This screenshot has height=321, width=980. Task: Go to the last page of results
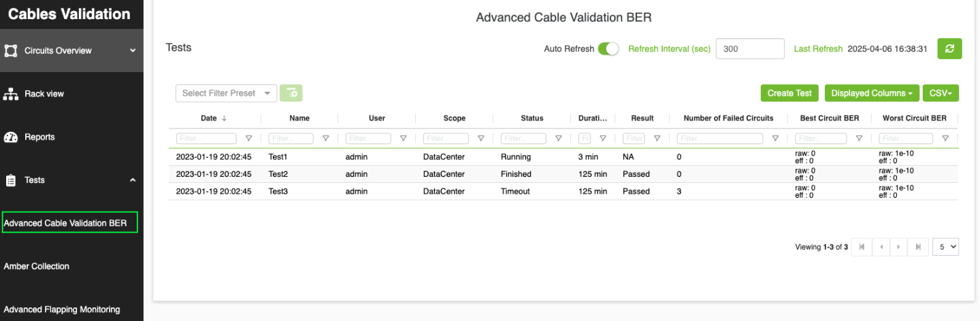[918, 247]
